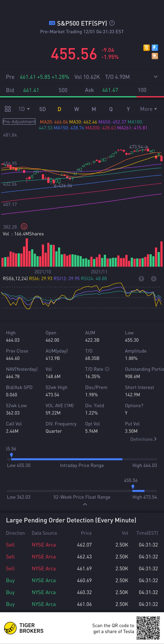This screenshot has height=644, width=164.
Task: Tap the Div. Yield value 1.22%
Action: click(91, 413)
